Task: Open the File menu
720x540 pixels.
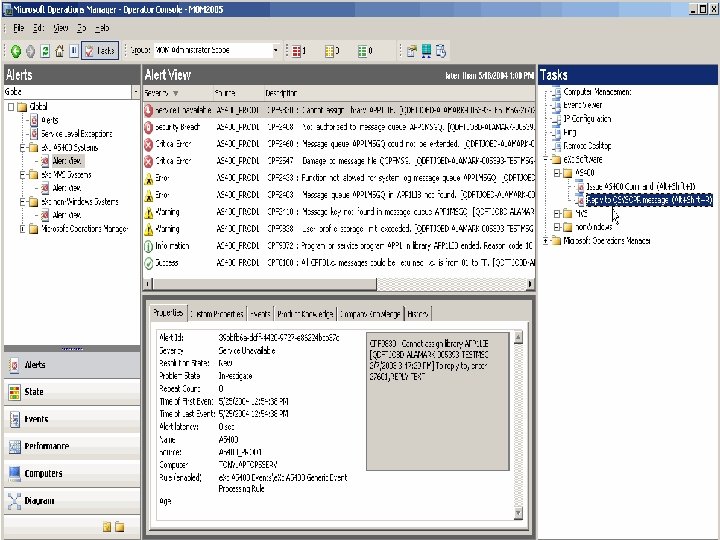Action: (18, 28)
